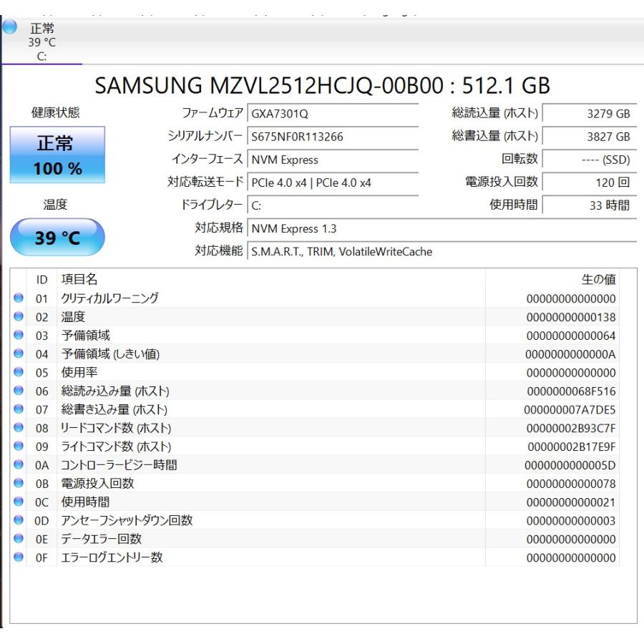Click rotation rate value ---- (SSD)

click(590, 160)
